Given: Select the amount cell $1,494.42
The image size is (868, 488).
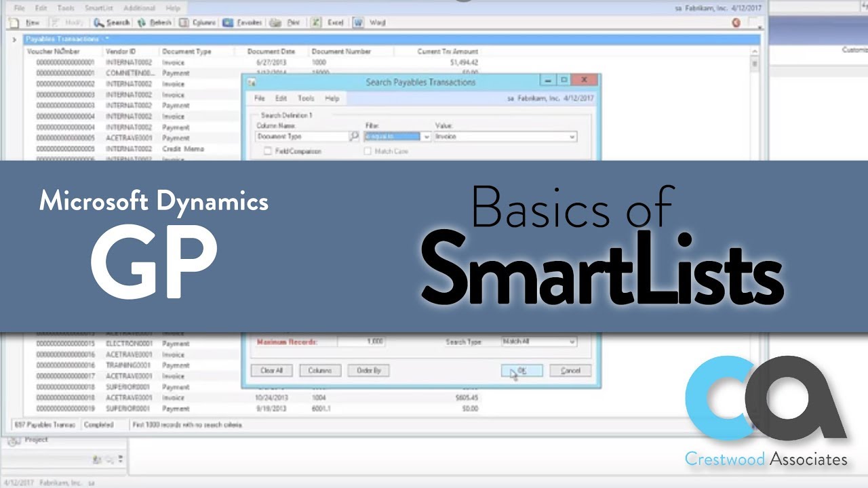Looking at the screenshot, I should click(465, 62).
